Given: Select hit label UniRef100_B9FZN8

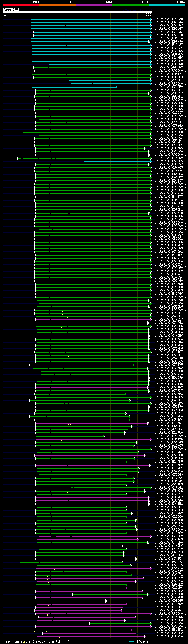Looking at the screenshot, I should (x=169, y=64).
